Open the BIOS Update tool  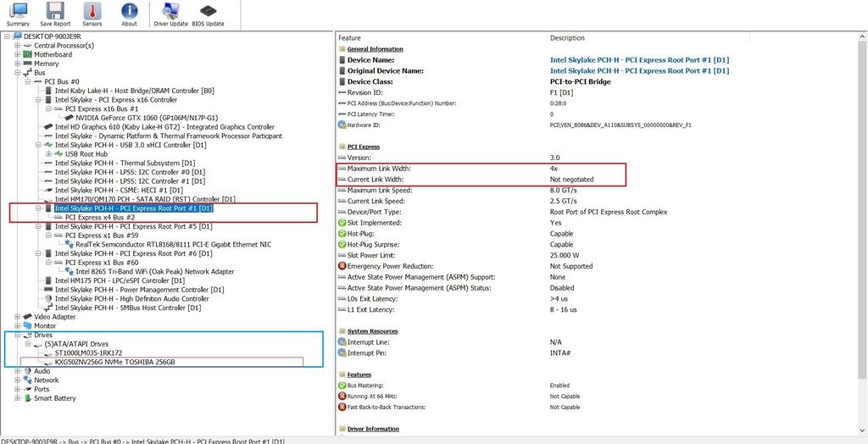click(208, 14)
